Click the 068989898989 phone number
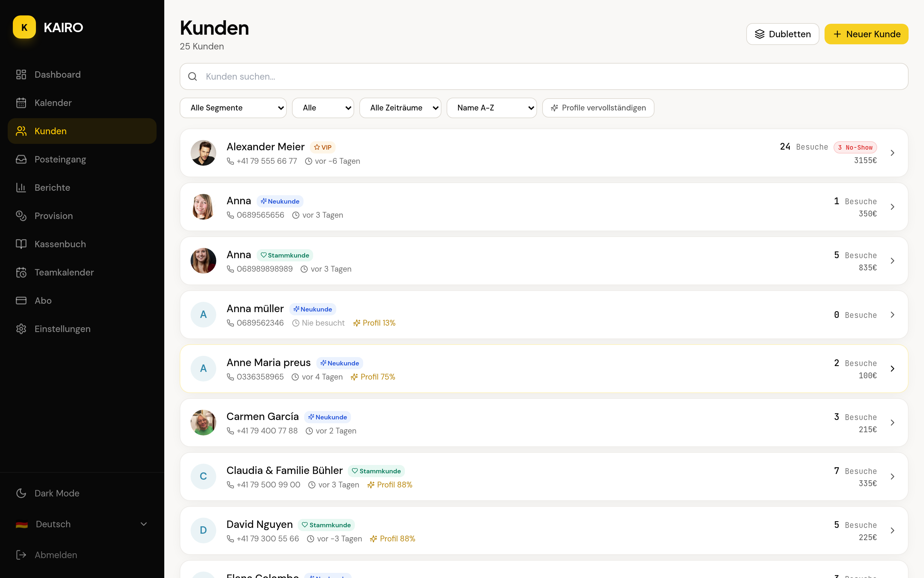924x578 pixels. click(265, 269)
